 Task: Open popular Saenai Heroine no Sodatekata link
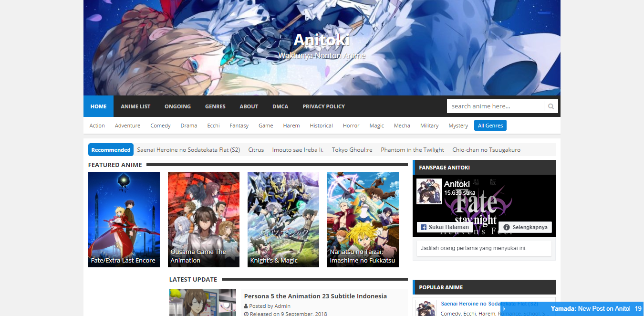click(x=489, y=304)
